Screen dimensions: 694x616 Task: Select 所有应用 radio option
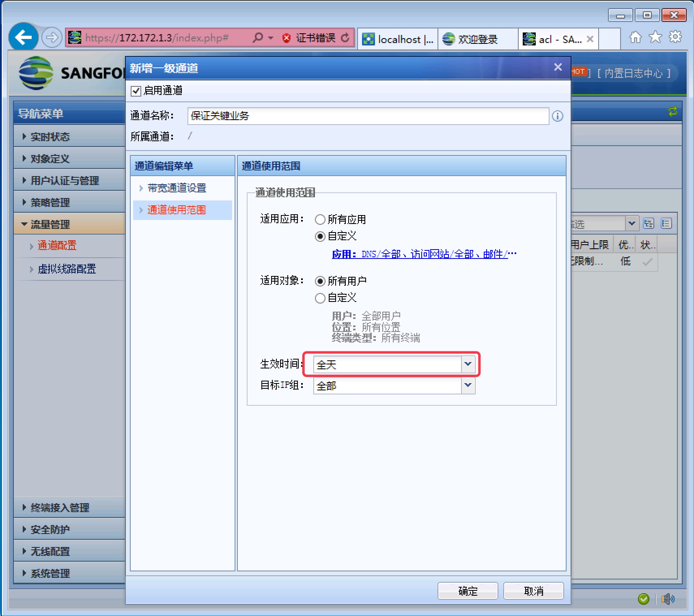[x=320, y=220]
